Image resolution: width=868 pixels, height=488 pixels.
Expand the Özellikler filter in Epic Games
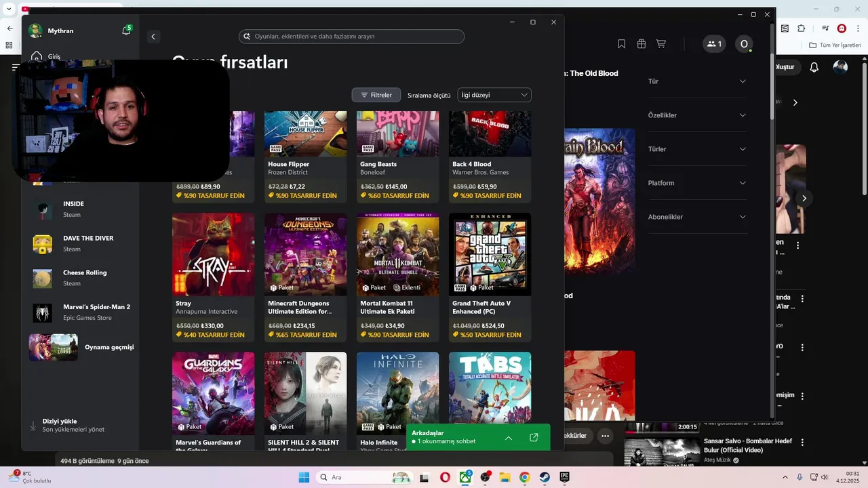[697, 115]
